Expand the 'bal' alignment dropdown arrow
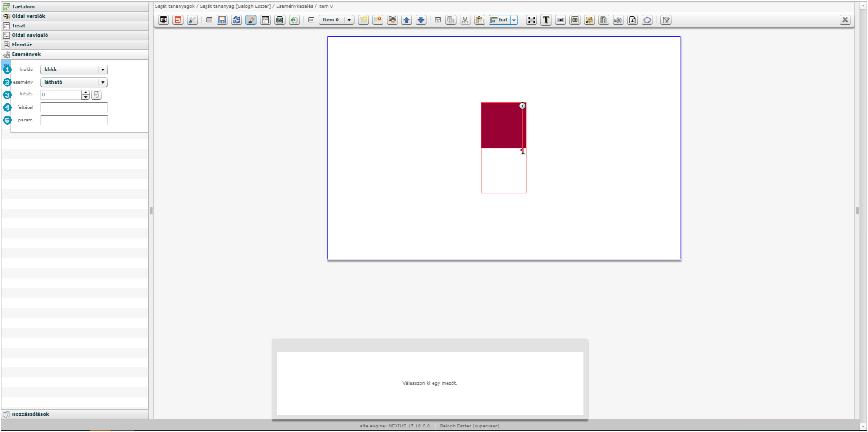The height and width of the screenshot is (432, 868). point(514,20)
